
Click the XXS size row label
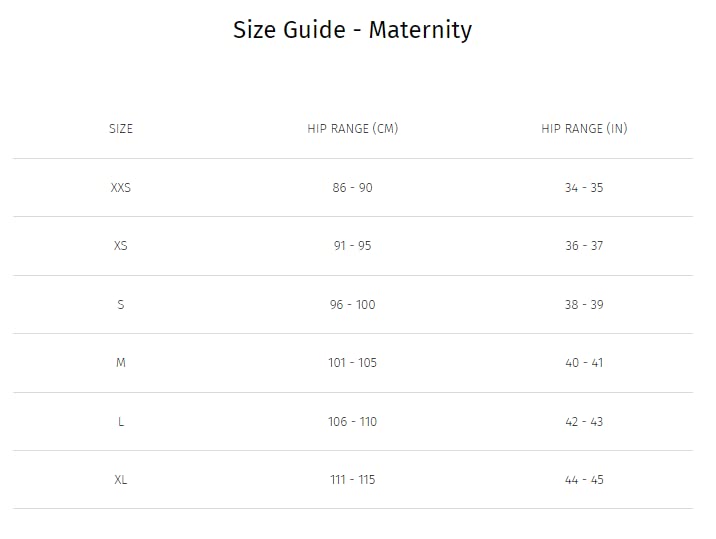point(121,188)
